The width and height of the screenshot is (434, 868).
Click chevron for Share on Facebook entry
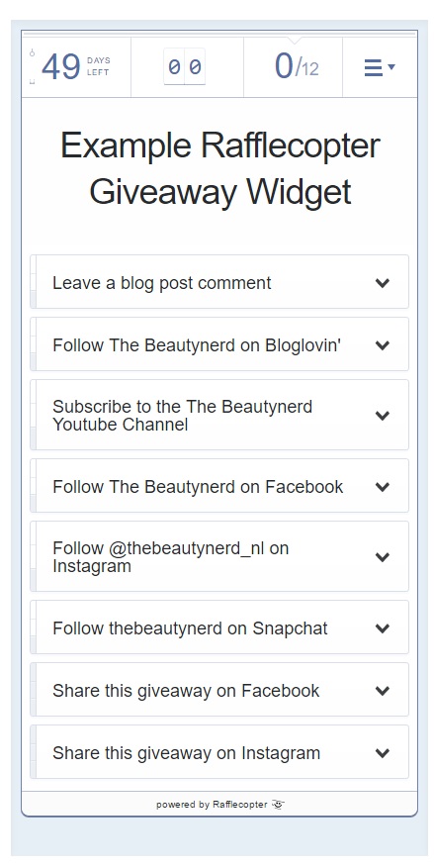point(382,690)
